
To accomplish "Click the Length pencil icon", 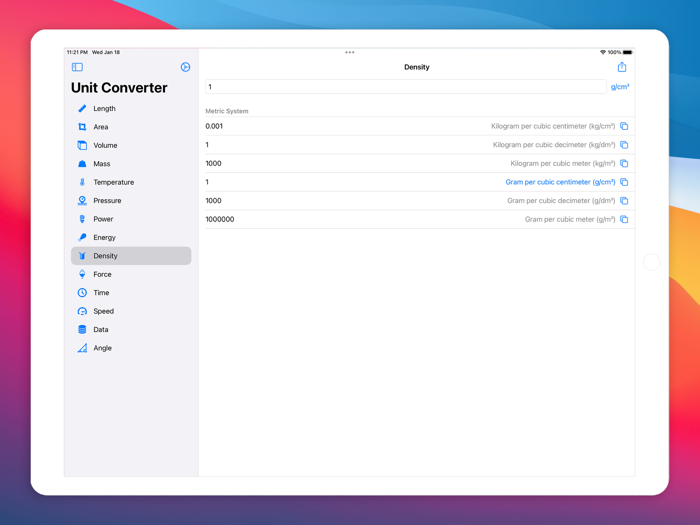I will [x=82, y=108].
